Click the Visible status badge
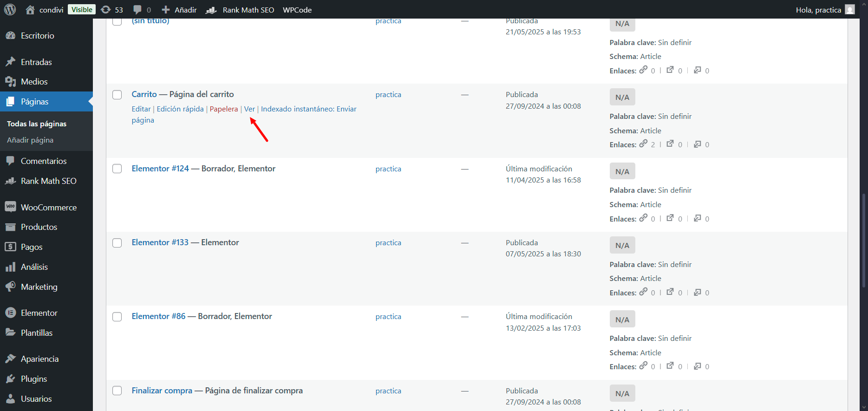Viewport: 868px width, 411px height. [82, 10]
